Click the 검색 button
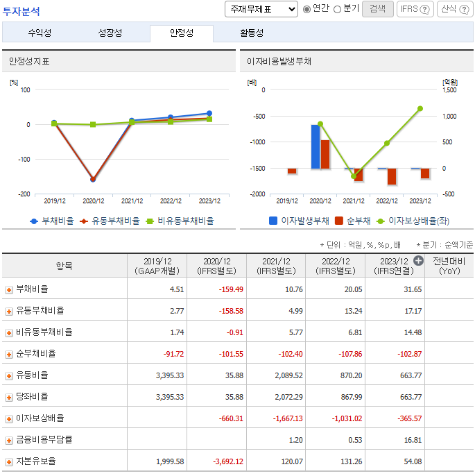 [378, 9]
